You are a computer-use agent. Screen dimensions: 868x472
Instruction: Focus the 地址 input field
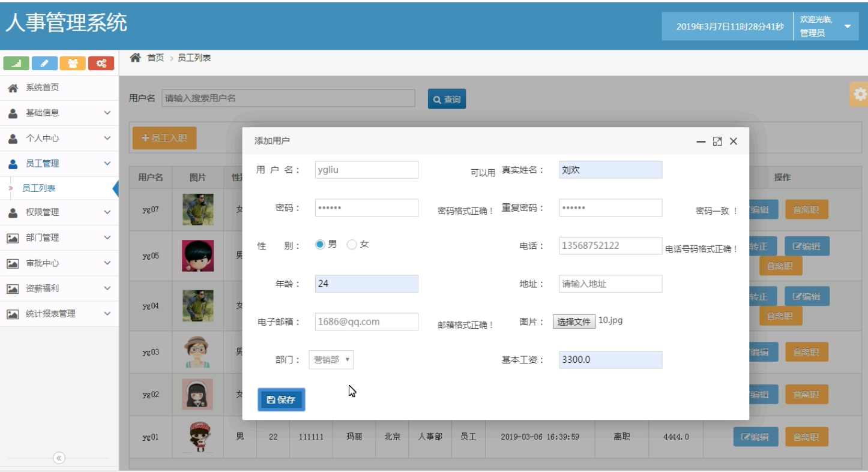click(610, 284)
